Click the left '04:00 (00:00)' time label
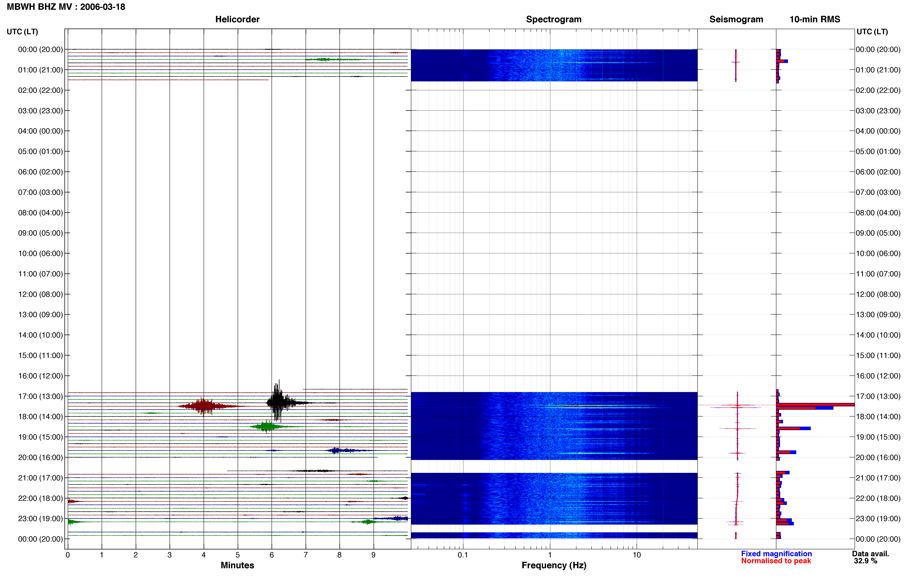The height and width of the screenshot is (578, 924). 41,131
